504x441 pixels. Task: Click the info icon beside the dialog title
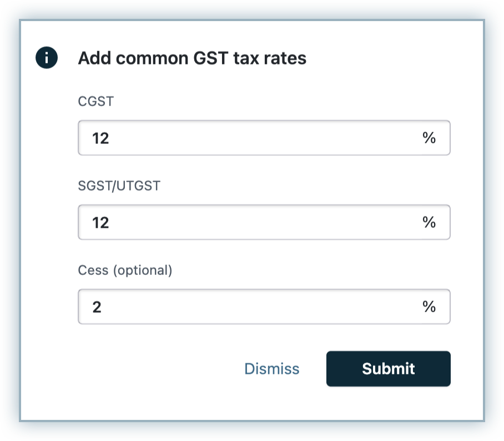pyautogui.click(x=47, y=58)
